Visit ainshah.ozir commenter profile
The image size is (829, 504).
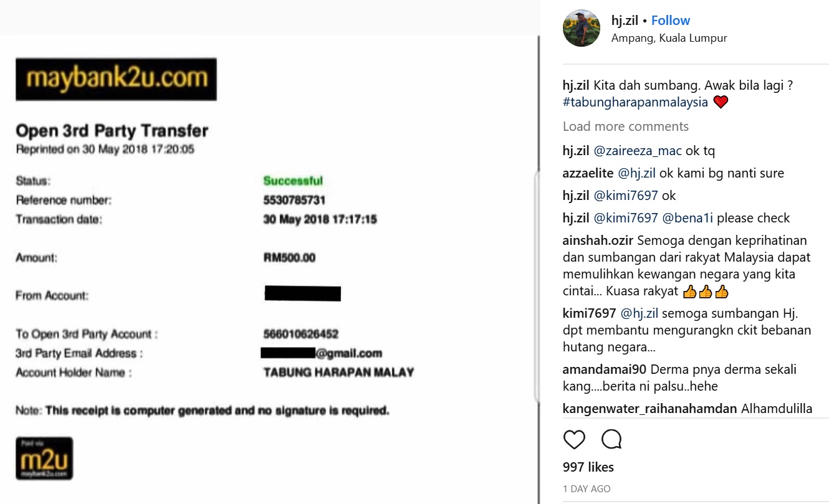pos(598,240)
